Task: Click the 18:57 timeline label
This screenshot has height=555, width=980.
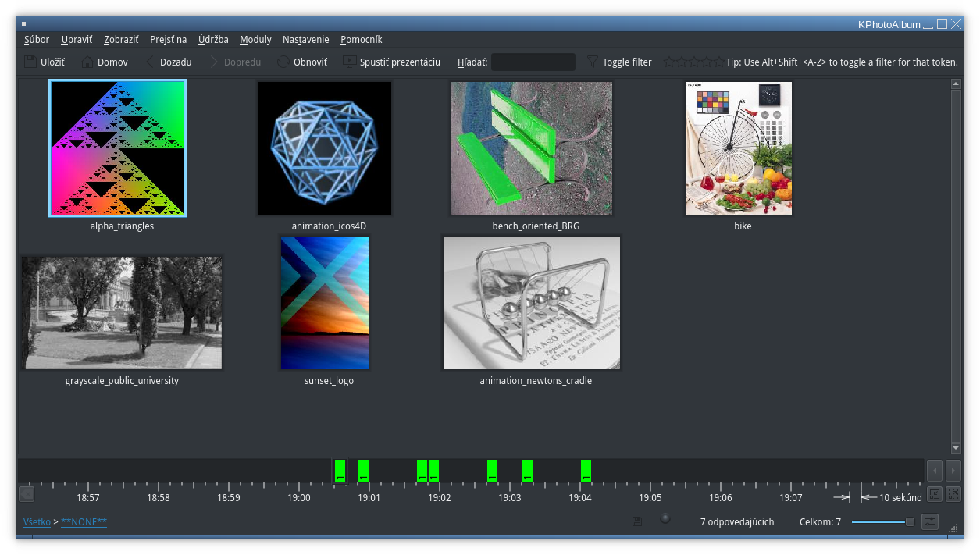Action: click(x=88, y=497)
